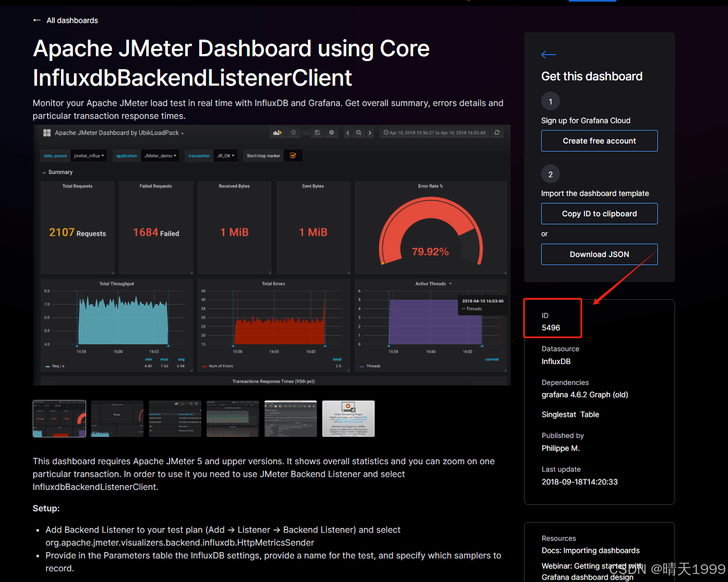Click the 2107 Requests value
The width and height of the screenshot is (728, 582).
[x=78, y=232]
